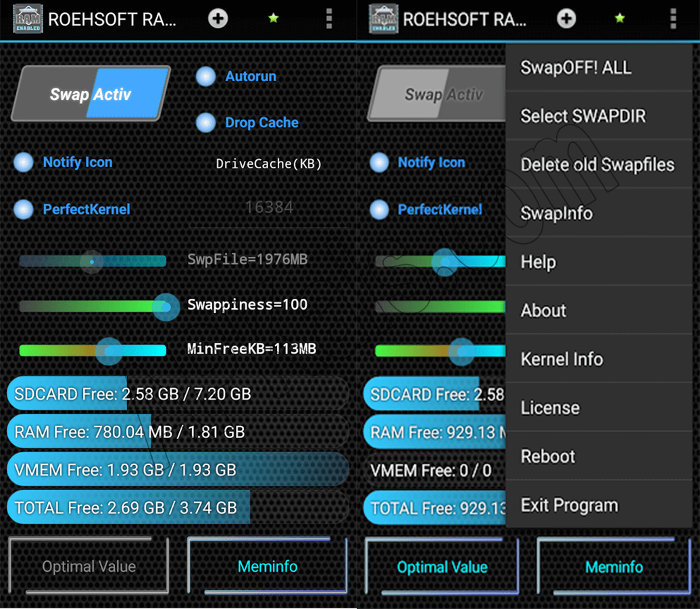
Task: Tap the ROEHSOFT RA... title in left screen
Action: tap(112, 19)
